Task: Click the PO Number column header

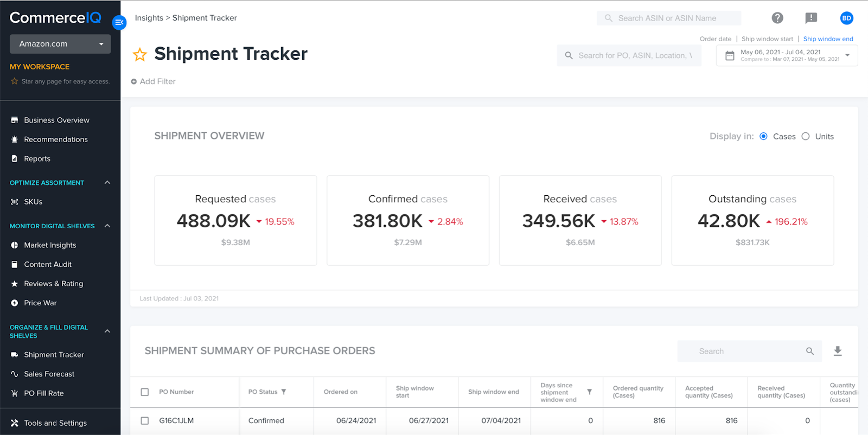Action: pyautogui.click(x=176, y=392)
